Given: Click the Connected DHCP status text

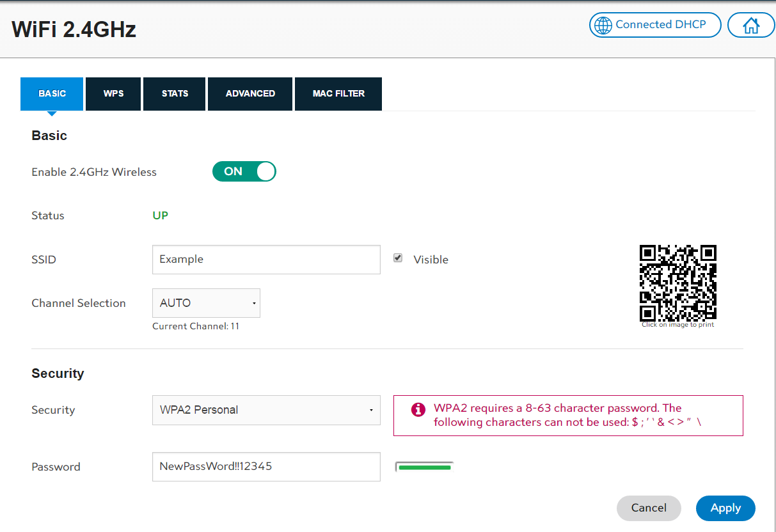Looking at the screenshot, I should pyautogui.click(x=661, y=24).
